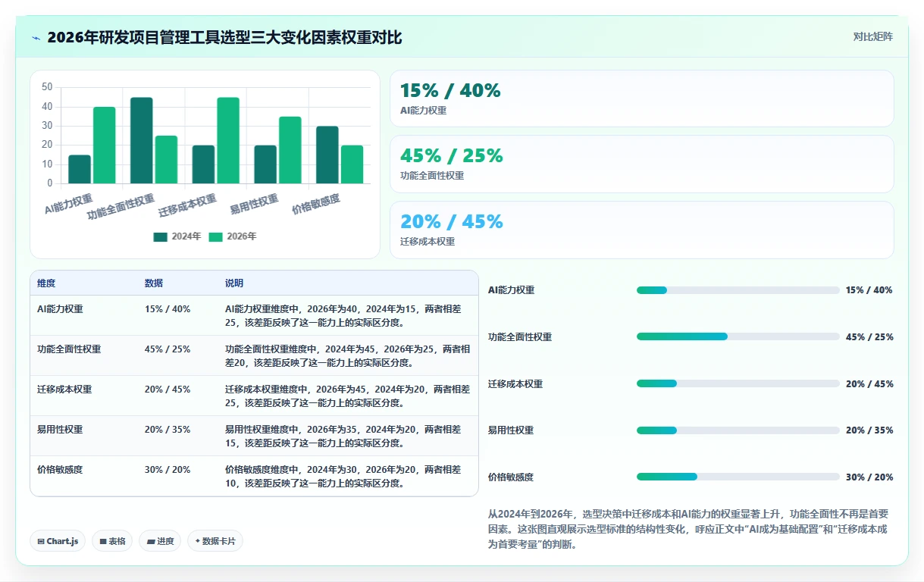This screenshot has height=582, width=924.
Task: Click the 30% / 20% table cell
Action: tap(168, 470)
